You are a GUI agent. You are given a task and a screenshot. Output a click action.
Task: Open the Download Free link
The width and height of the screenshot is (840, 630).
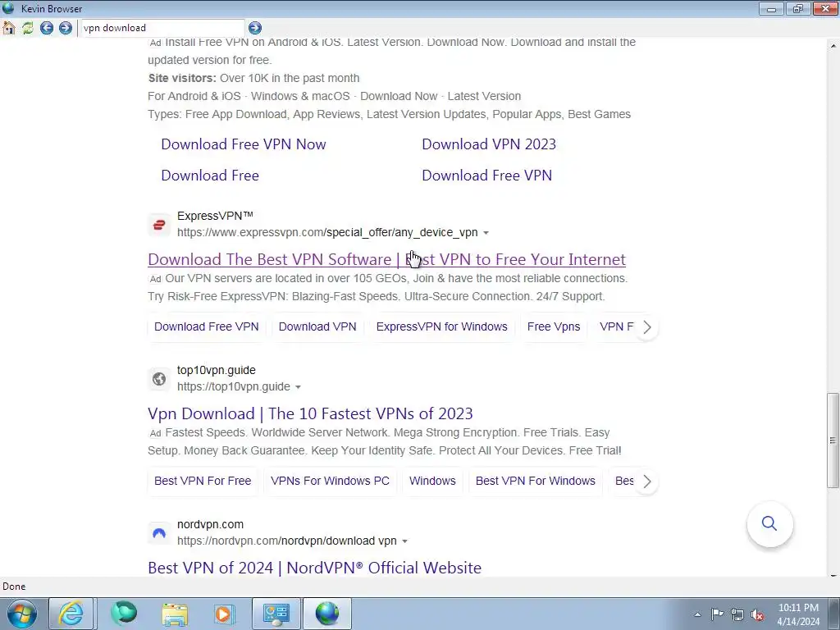click(x=210, y=176)
